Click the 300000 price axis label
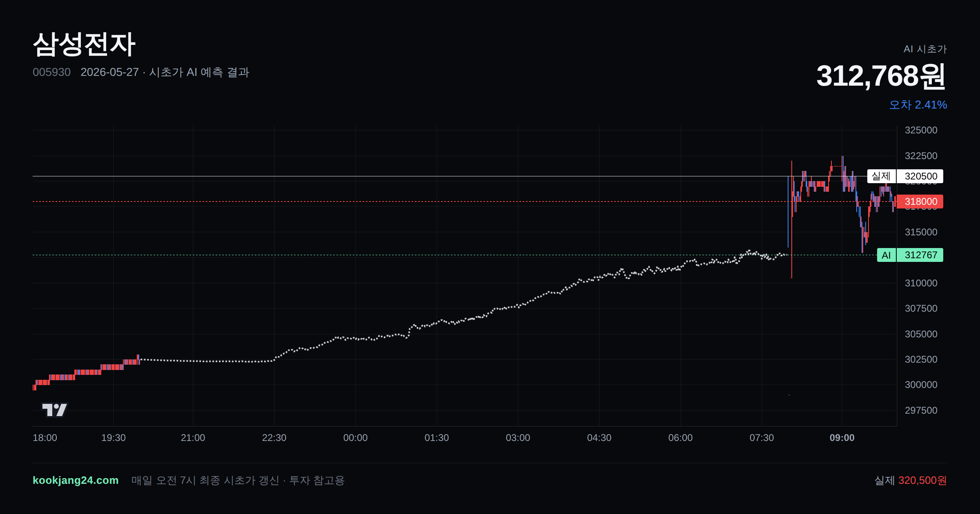This screenshot has height=514, width=980. [x=921, y=385]
